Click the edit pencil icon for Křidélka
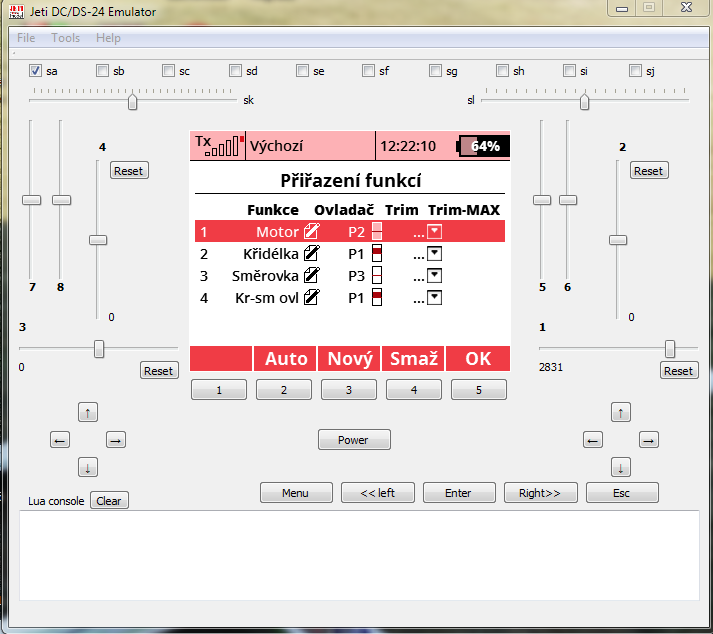The image size is (713, 634). [311, 253]
